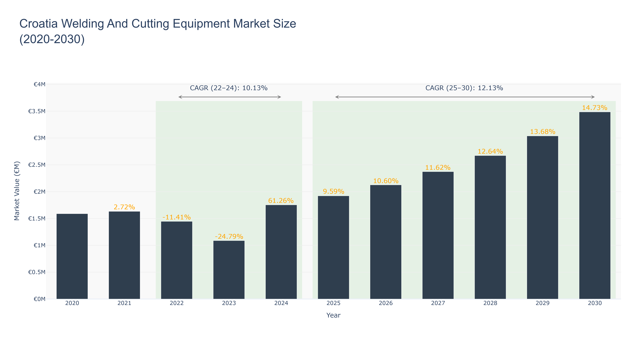Click the €3.5M y-axis tick label

(37, 111)
